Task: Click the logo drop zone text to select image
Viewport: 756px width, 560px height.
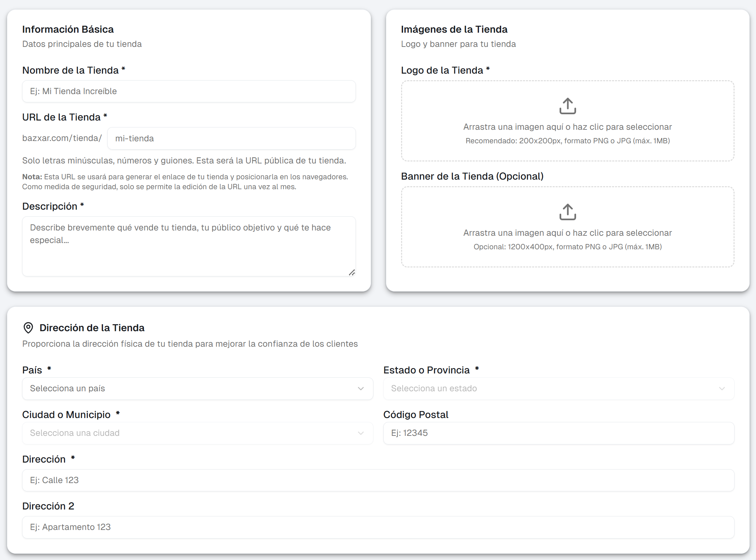Action: click(567, 127)
